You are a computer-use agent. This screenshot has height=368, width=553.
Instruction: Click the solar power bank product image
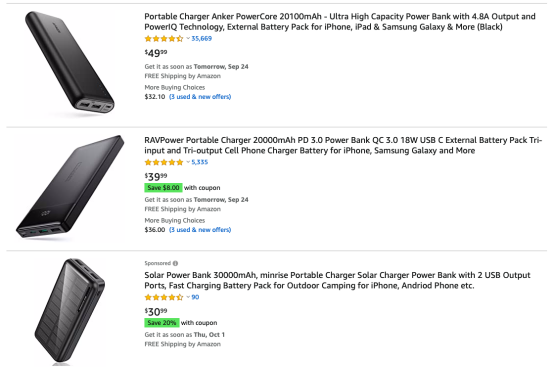[69, 312]
